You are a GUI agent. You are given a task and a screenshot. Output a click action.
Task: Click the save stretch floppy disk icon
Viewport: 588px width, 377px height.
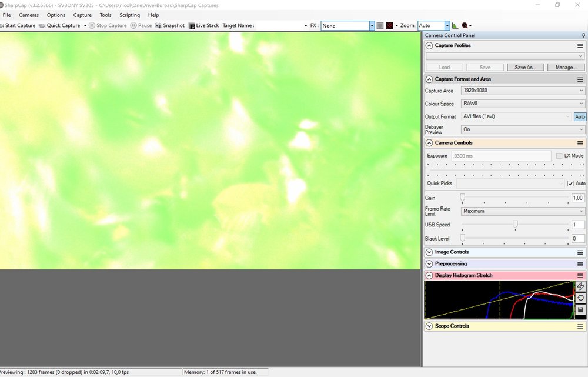click(x=580, y=310)
